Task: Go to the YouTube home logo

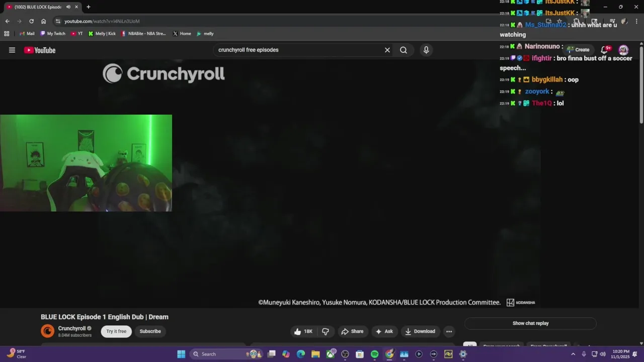Action: 40,50
